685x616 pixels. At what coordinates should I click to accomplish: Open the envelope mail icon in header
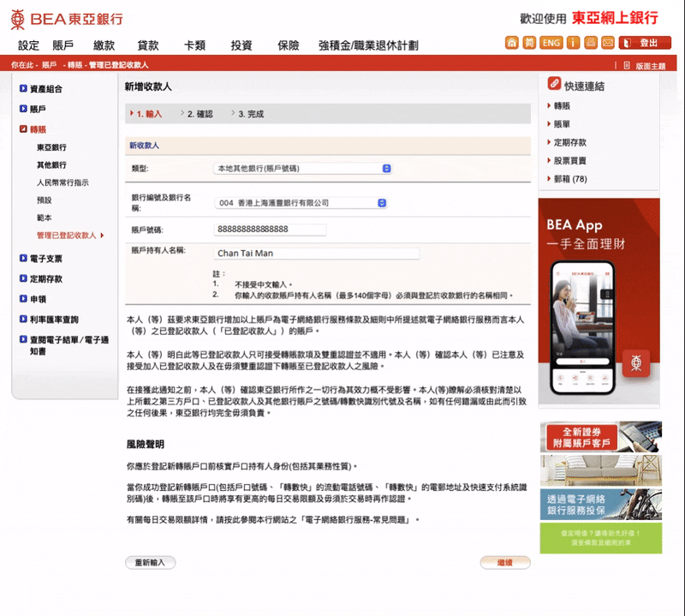(x=608, y=42)
